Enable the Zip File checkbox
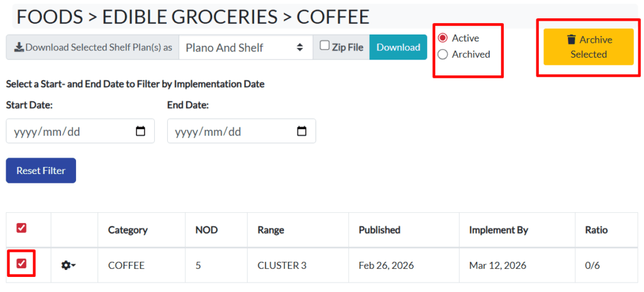The width and height of the screenshot is (644, 292). tap(325, 45)
